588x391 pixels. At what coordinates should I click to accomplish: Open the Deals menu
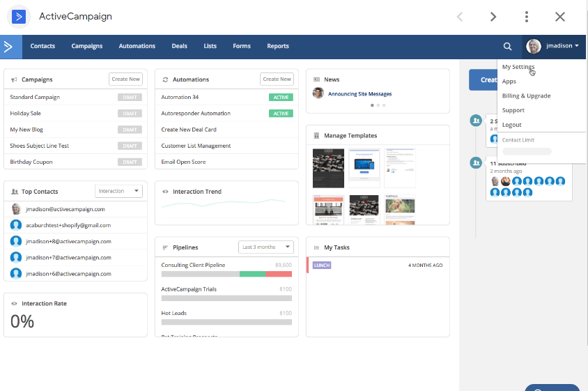[x=179, y=46]
